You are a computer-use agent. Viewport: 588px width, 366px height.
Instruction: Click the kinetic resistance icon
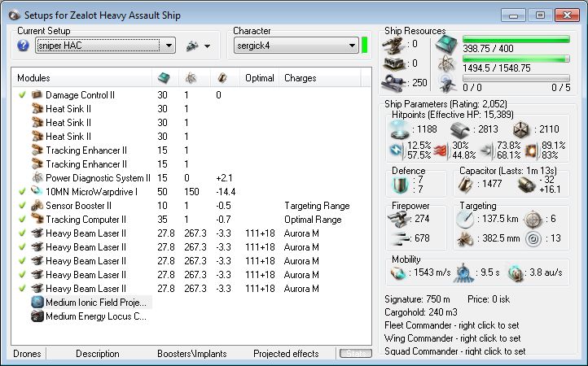[x=486, y=150]
